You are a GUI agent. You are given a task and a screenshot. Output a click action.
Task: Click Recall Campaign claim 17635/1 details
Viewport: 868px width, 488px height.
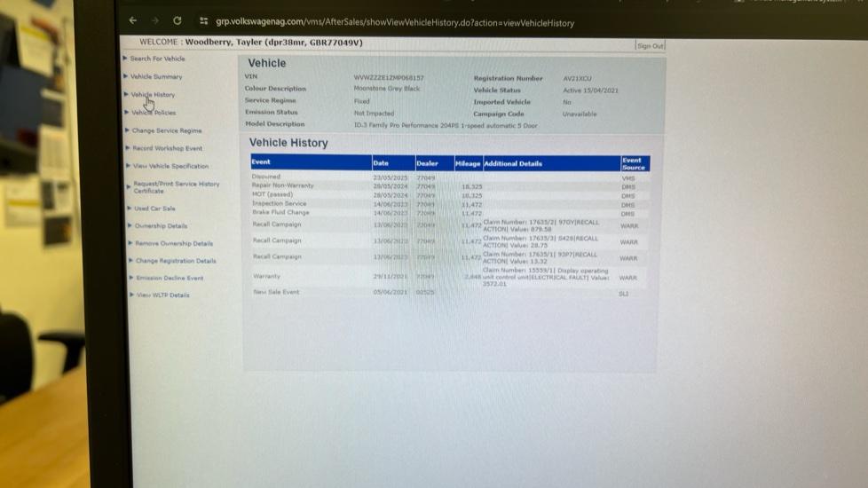tap(541, 258)
